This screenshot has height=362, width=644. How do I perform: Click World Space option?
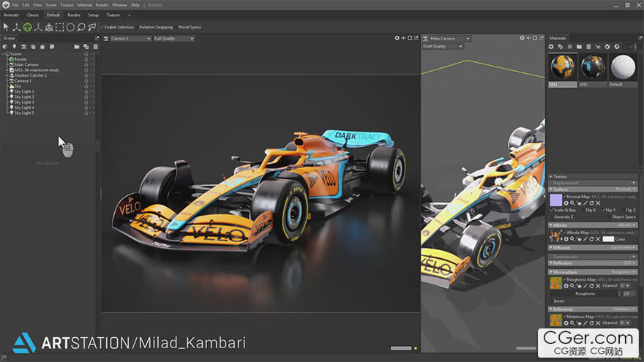tap(190, 27)
